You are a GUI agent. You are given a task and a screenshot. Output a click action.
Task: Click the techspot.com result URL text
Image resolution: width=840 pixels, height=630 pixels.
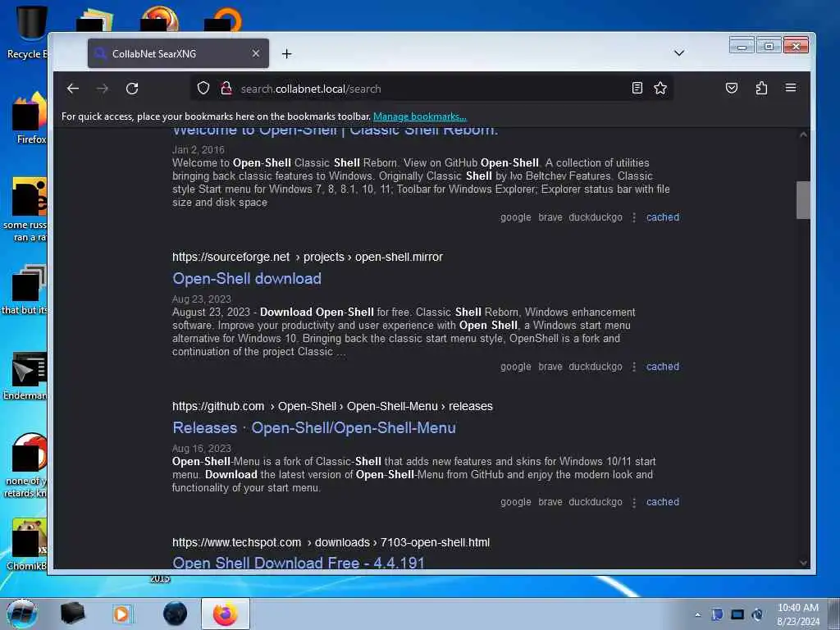[x=331, y=543]
